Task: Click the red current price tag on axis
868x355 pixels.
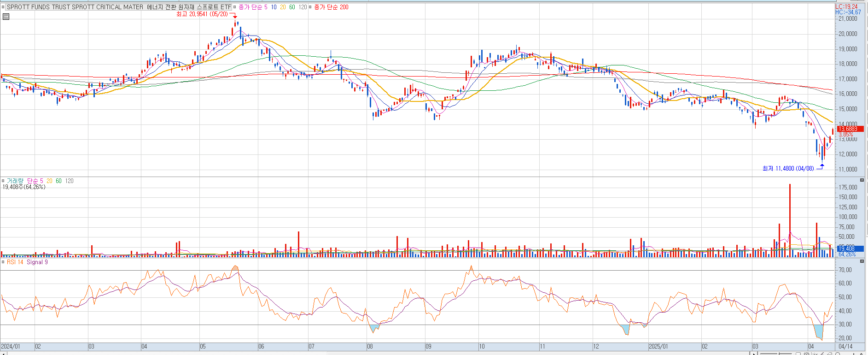Action: pyautogui.click(x=850, y=129)
